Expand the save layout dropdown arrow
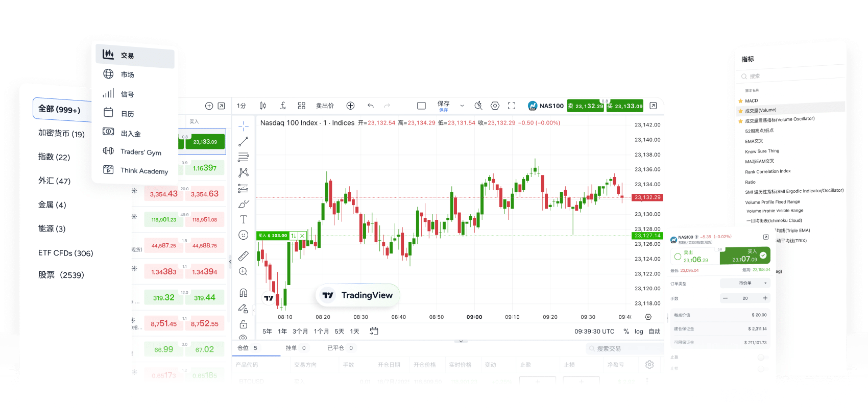This screenshot has width=868, height=408. (462, 106)
